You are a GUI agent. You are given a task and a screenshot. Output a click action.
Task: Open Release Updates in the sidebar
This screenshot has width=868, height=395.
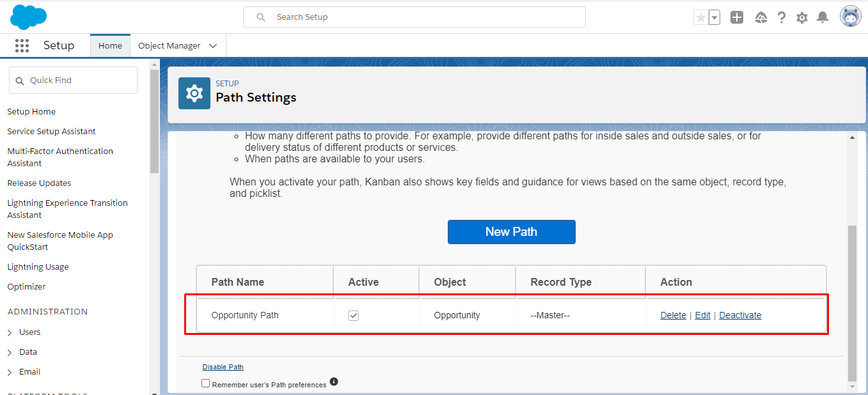(39, 183)
